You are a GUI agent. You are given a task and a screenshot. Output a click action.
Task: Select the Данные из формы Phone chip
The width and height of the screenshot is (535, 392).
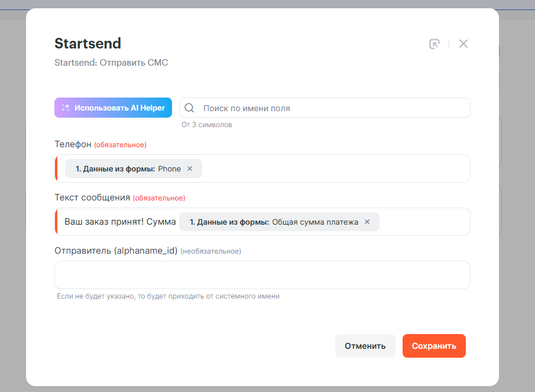(127, 169)
